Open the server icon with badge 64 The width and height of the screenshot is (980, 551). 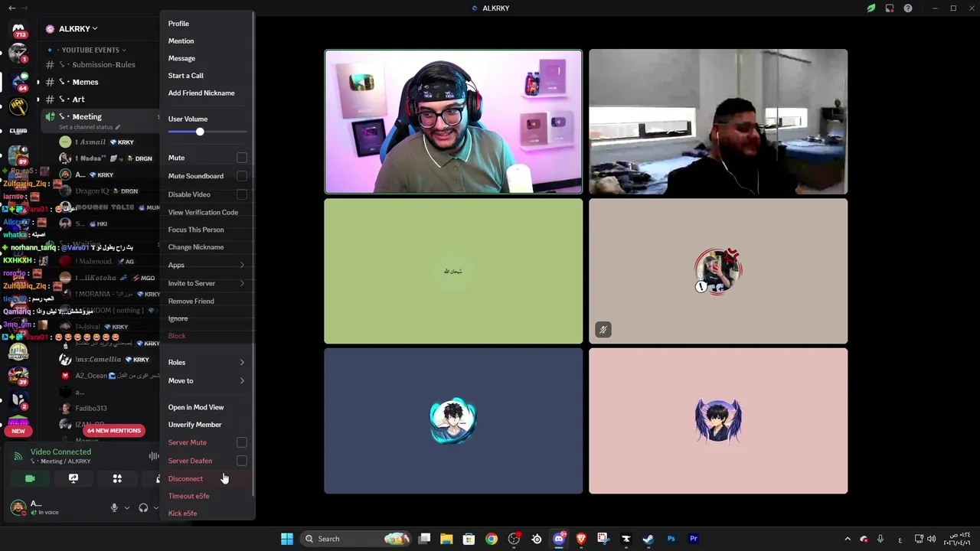pos(18,81)
